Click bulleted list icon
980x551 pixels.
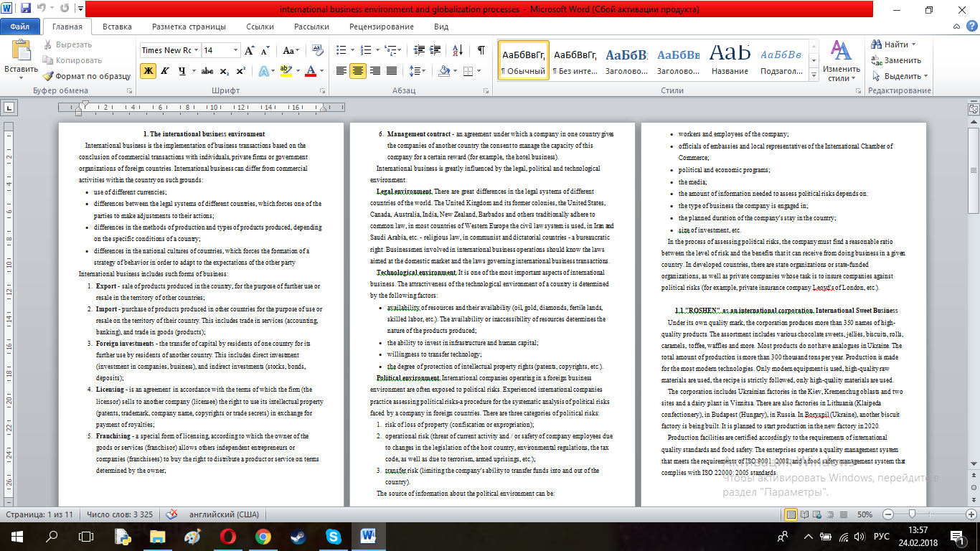pyautogui.click(x=341, y=50)
